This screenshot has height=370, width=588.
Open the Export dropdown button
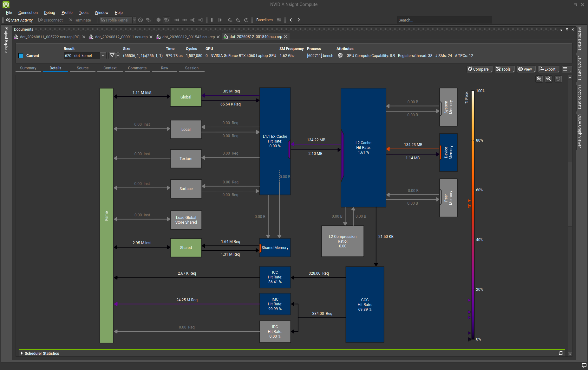tap(549, 69)
